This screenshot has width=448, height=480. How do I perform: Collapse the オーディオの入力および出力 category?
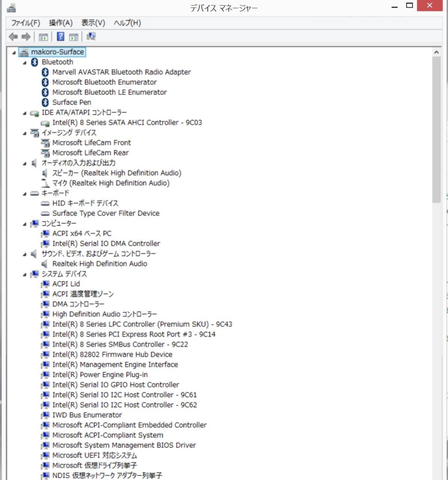(25, 164)
